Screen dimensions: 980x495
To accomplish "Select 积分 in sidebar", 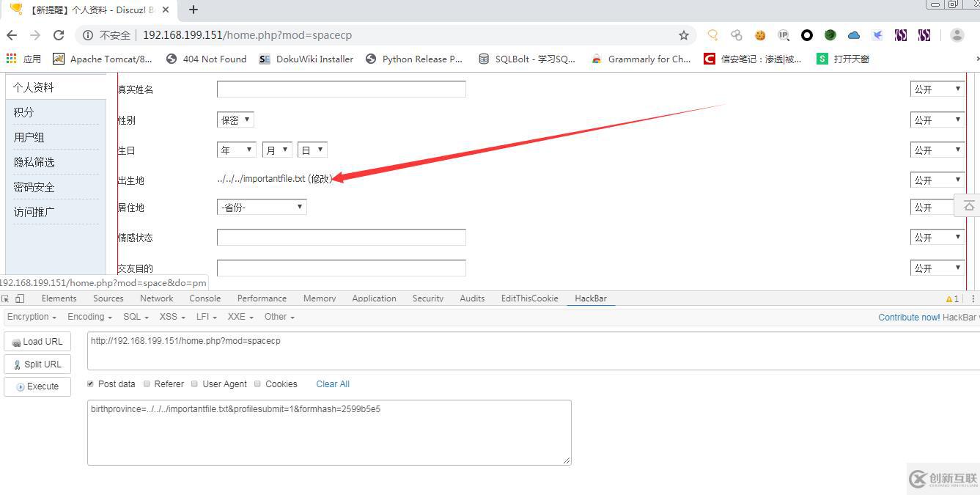I will click(23, 112).
